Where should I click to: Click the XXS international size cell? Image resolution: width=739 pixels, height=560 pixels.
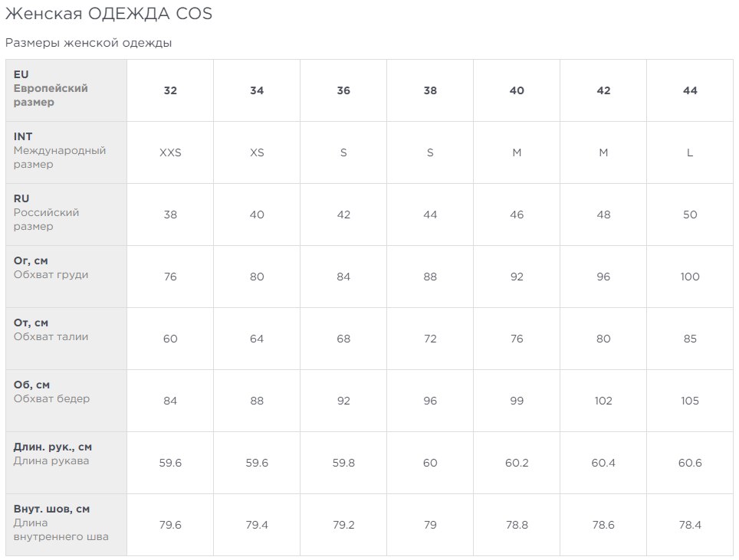pos(170,152)
